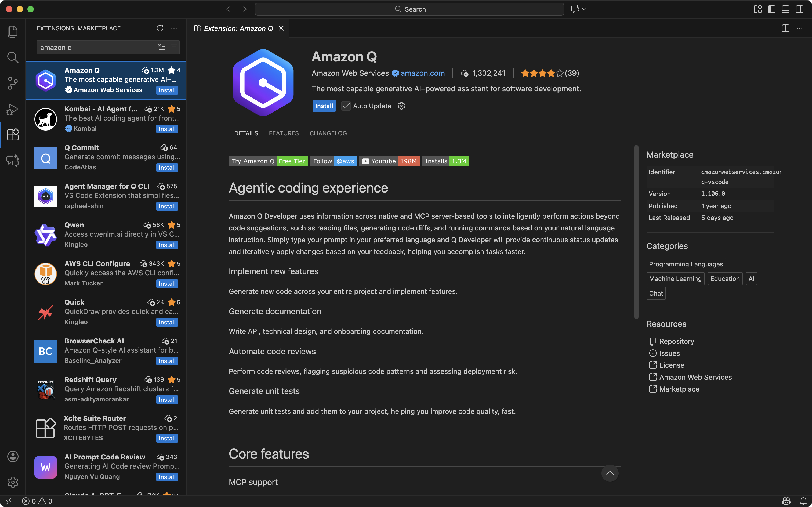Viewport: 812px width, 507px height.
Task: Open the Manage settings gear
Action: pos(13,482)
